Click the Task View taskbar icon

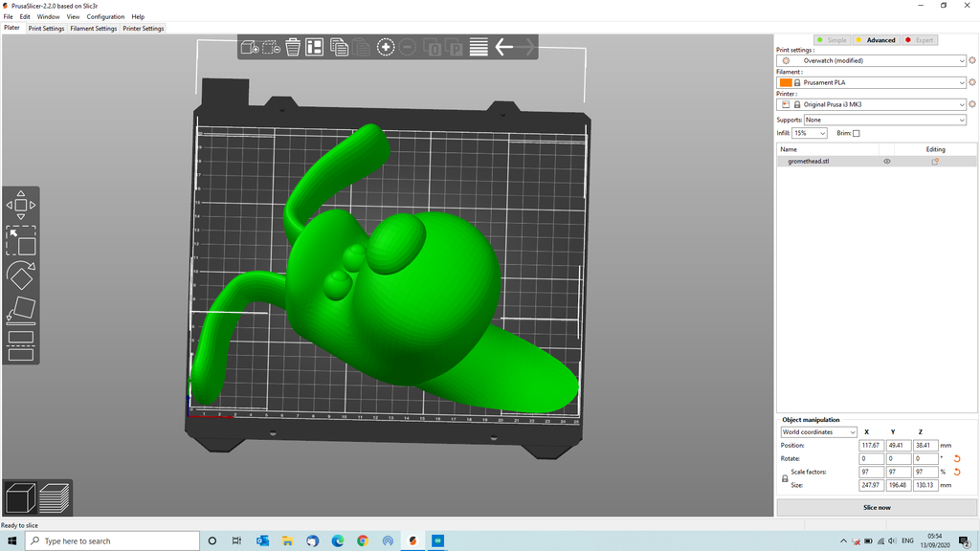coord(236,541)
